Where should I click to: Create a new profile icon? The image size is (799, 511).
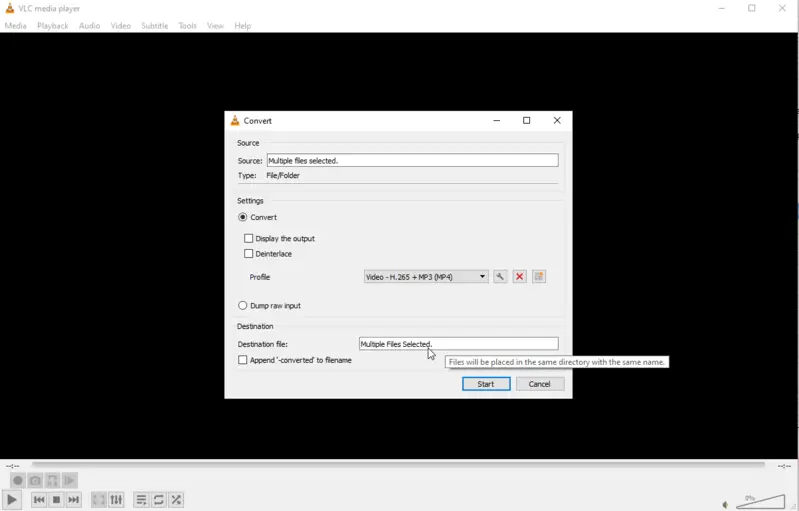pyautogui.click(x=539, y=277)
